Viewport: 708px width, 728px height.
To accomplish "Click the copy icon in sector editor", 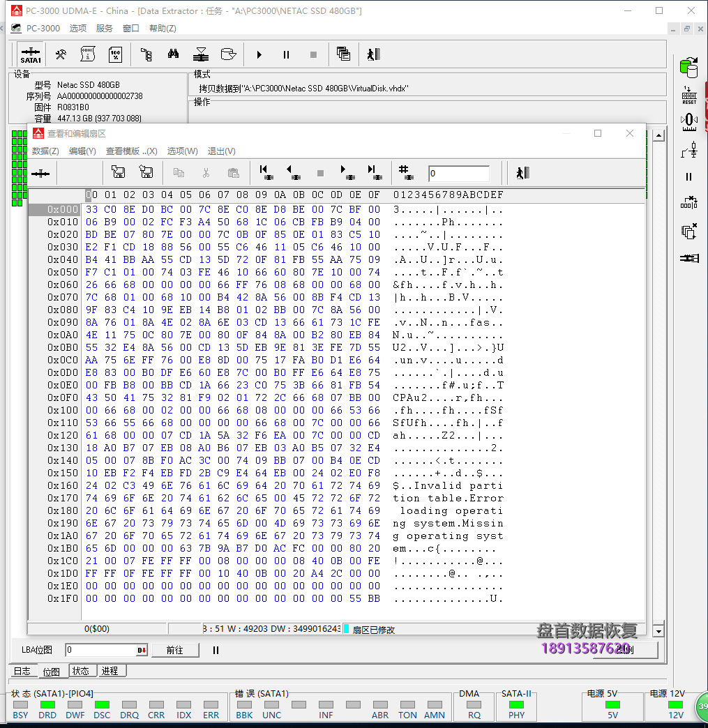I will [179, 173].
